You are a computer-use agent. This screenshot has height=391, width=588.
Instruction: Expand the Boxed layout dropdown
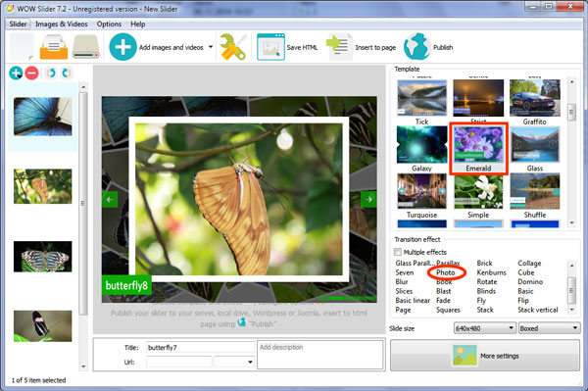pos(549,328)
